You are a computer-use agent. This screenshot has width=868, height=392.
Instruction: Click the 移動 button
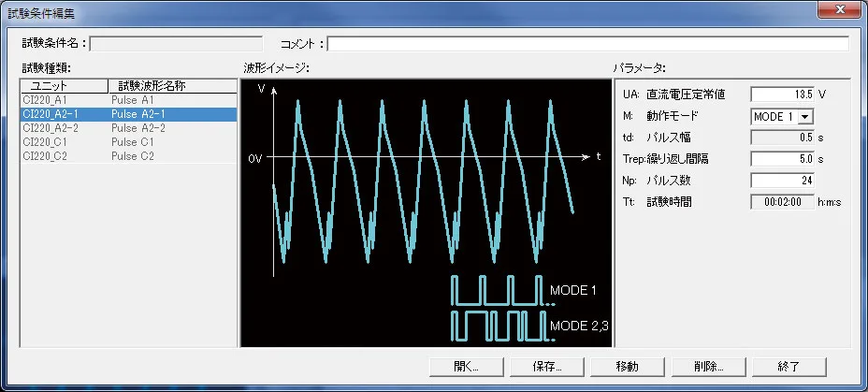(x=627, y=366)
